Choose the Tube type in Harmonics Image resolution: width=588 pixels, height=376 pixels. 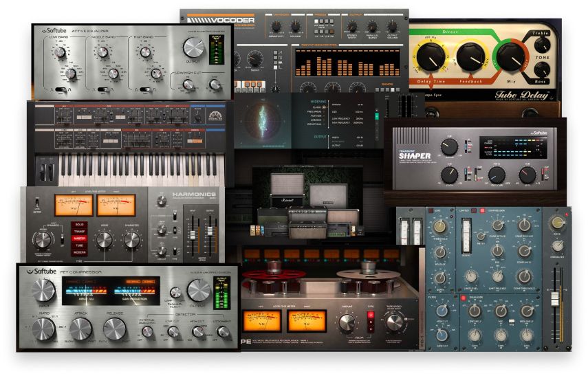pos(78,245)
